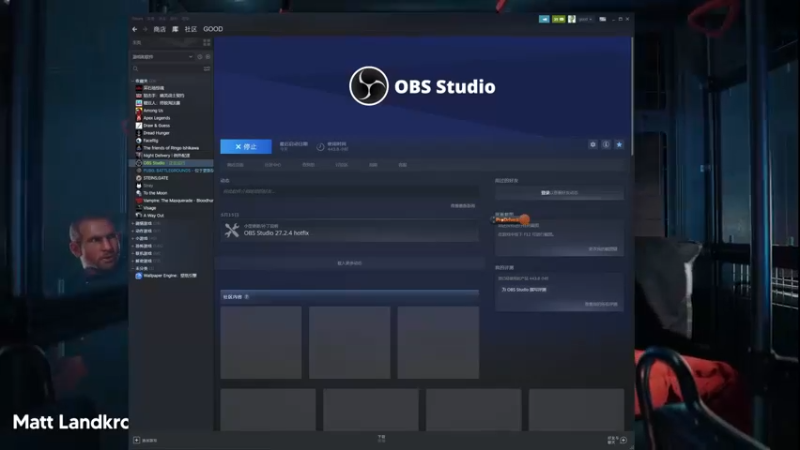Image resolution: width=800 pixels, height=450 pixels.
Task: Select Apex Legends in the library list
Action: click(157, 118)
